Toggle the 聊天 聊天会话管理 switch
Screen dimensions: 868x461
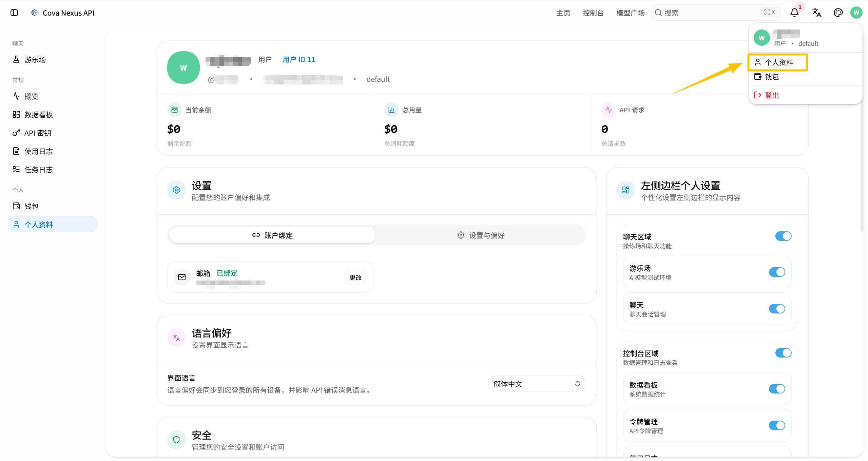777,309
